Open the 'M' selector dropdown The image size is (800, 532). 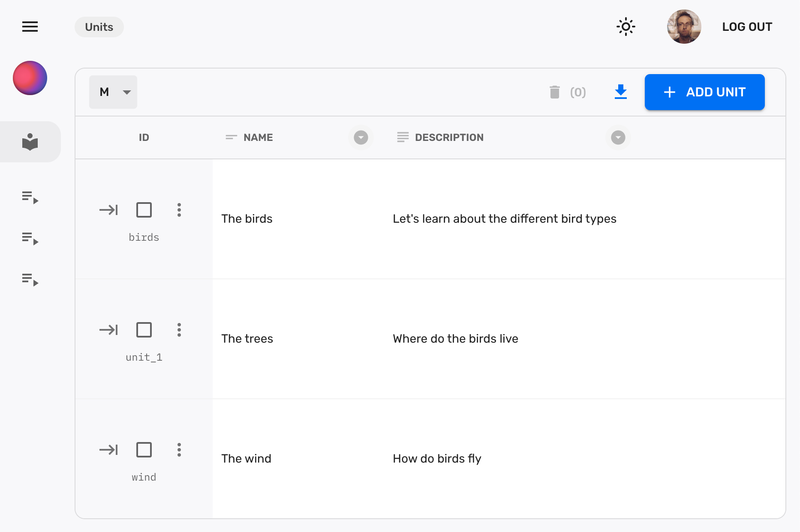(x=113, y=92)
